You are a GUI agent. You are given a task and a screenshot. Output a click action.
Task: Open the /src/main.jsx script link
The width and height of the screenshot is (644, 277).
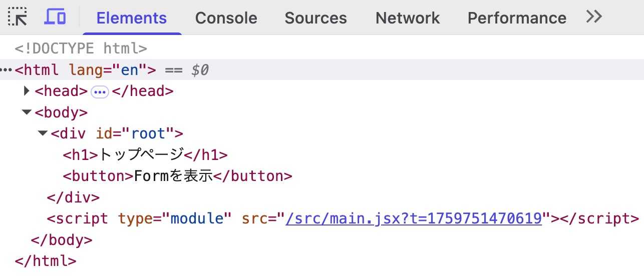coord(414,218)
